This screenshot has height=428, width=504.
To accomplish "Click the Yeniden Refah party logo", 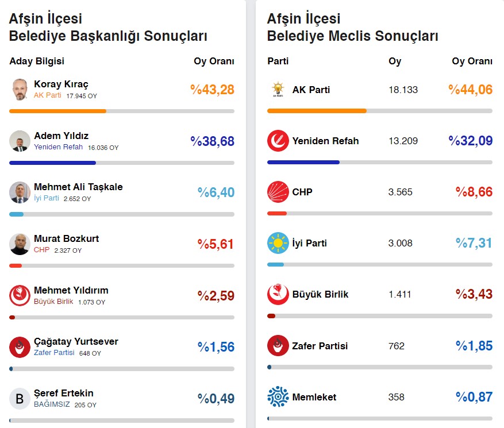I will (278, 141).
